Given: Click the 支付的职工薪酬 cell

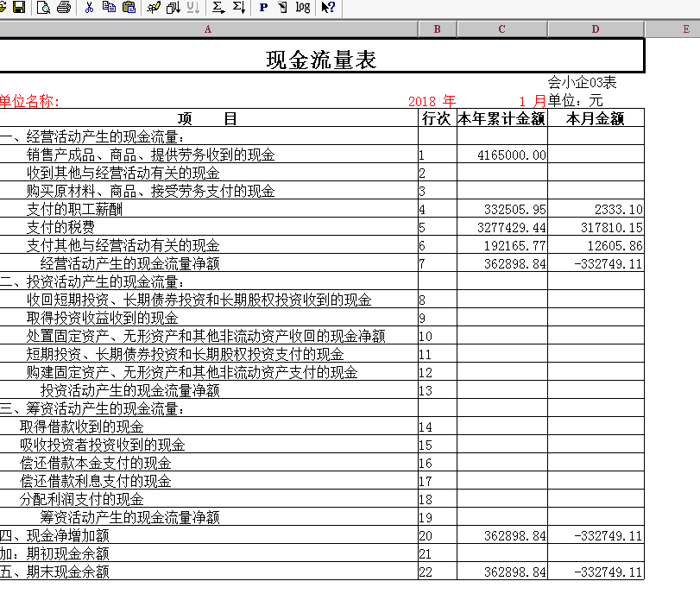Looking at the screenshot, I should (208, 209).
